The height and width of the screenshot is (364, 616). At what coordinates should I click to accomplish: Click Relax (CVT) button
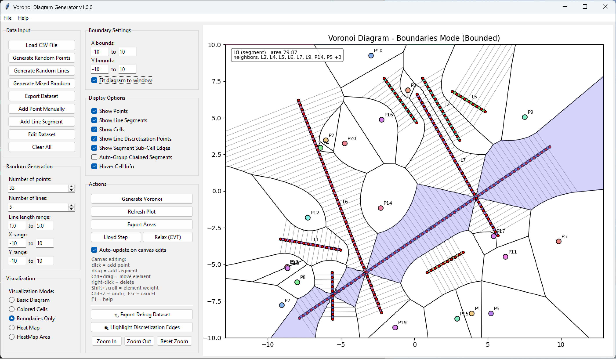tap(168, 237)
